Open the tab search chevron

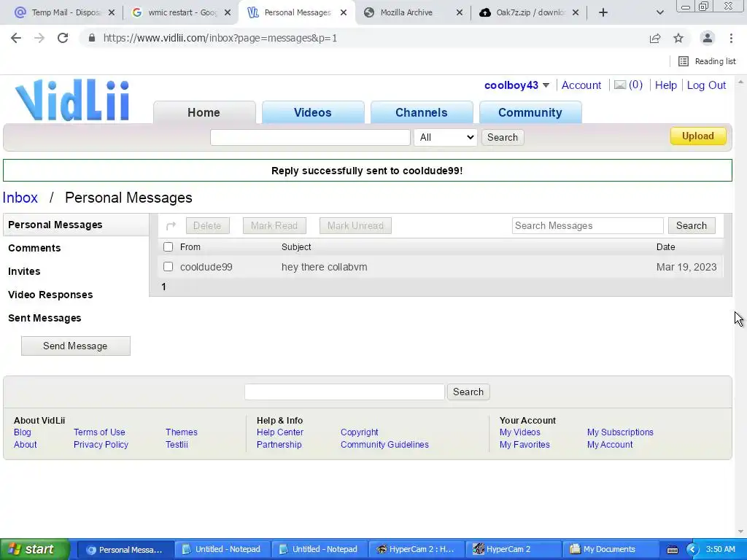tap(659, 12)
